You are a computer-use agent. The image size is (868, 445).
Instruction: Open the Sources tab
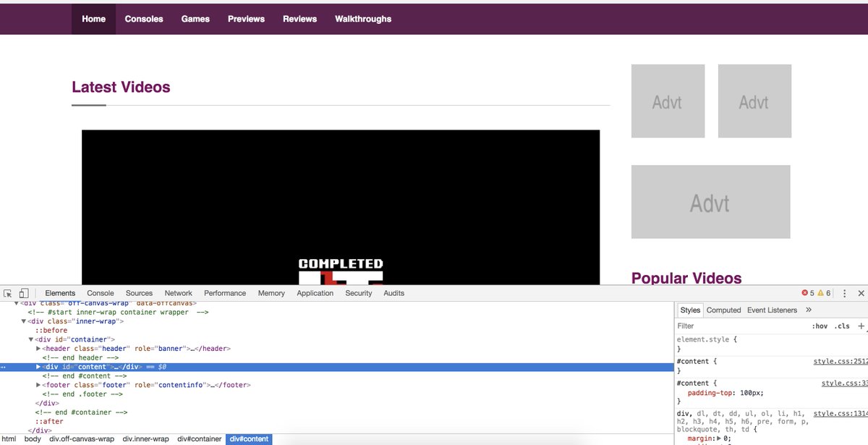(139, 293)
